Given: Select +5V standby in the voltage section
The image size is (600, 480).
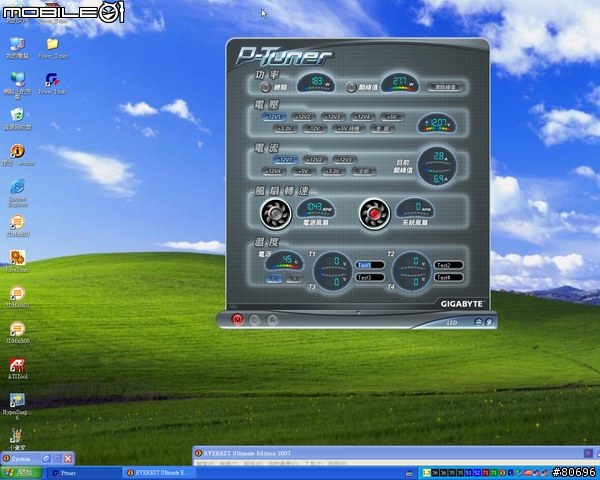Looking at the screenshot, I should pos(349,129).
